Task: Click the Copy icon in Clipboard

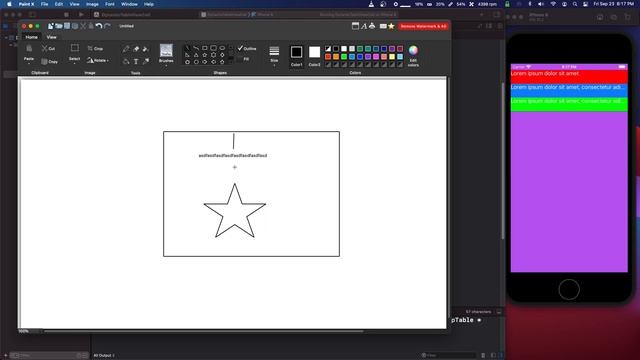Action: [x=44, y=62]
